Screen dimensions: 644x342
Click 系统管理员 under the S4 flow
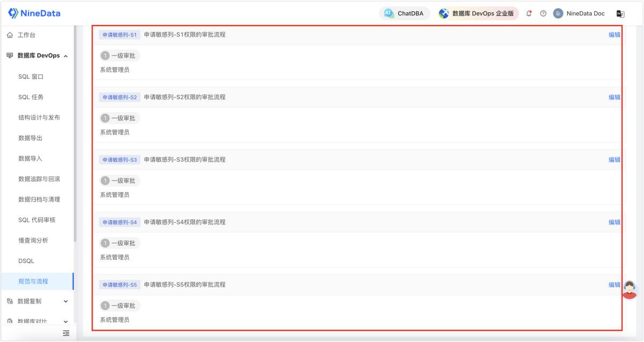tap(115, 257)
